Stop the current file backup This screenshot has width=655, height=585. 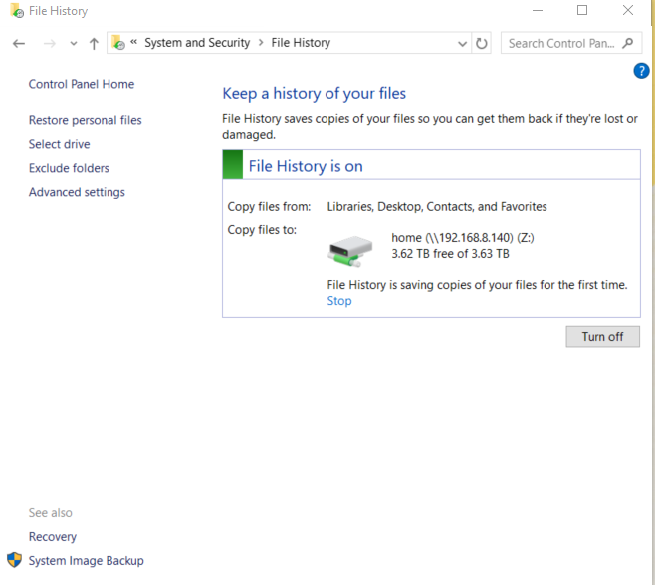tap(339, 301)
